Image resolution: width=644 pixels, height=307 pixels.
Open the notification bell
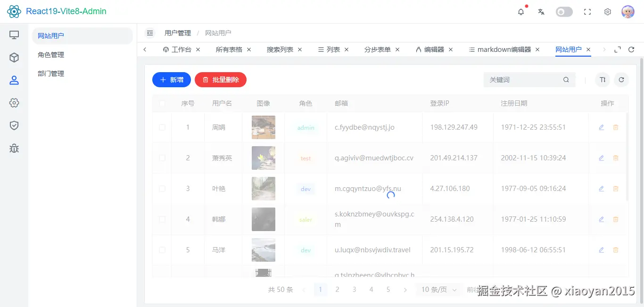pyautogui.click(x=521, y=12)
